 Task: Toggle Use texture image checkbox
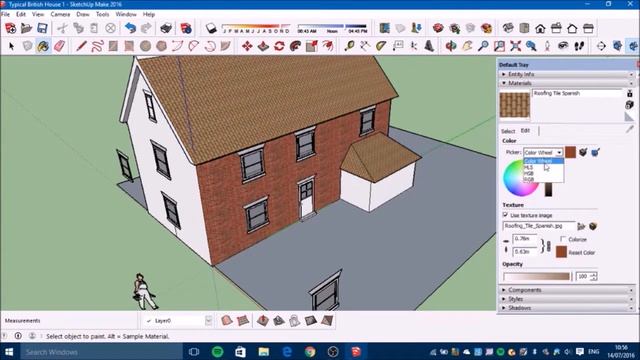pos(505,215)
